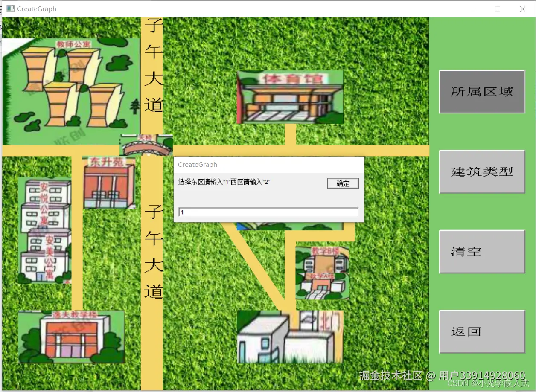Click the region number input field
This screenshot has width=536, height=392.
[x=268, y=212]
